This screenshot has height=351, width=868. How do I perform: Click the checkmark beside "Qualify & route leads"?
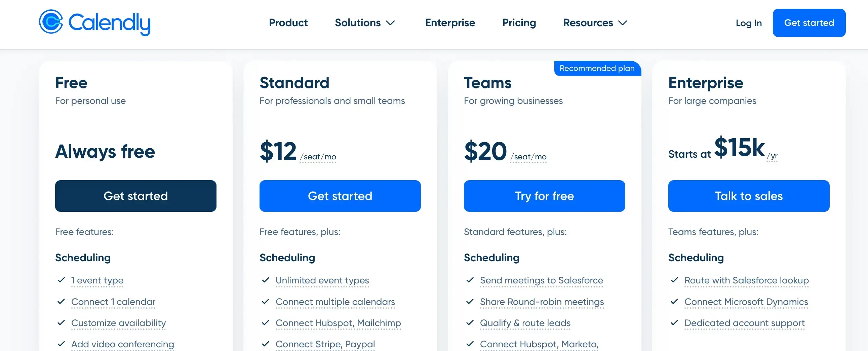pyautogui.click(x=470, y=323)
